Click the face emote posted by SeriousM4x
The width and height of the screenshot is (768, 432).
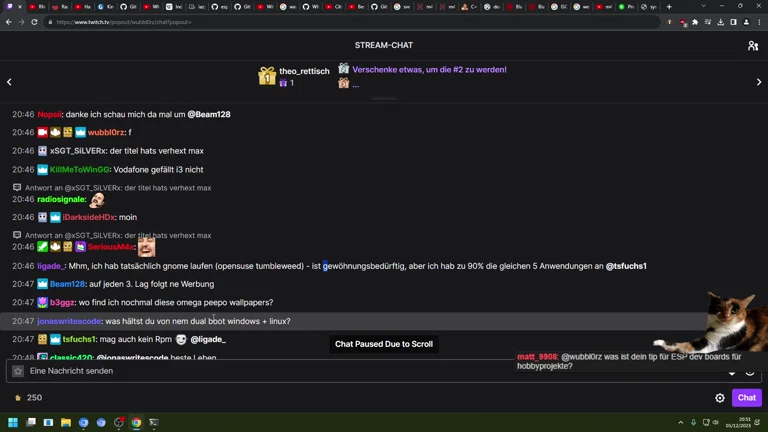[x=146, y=247]
